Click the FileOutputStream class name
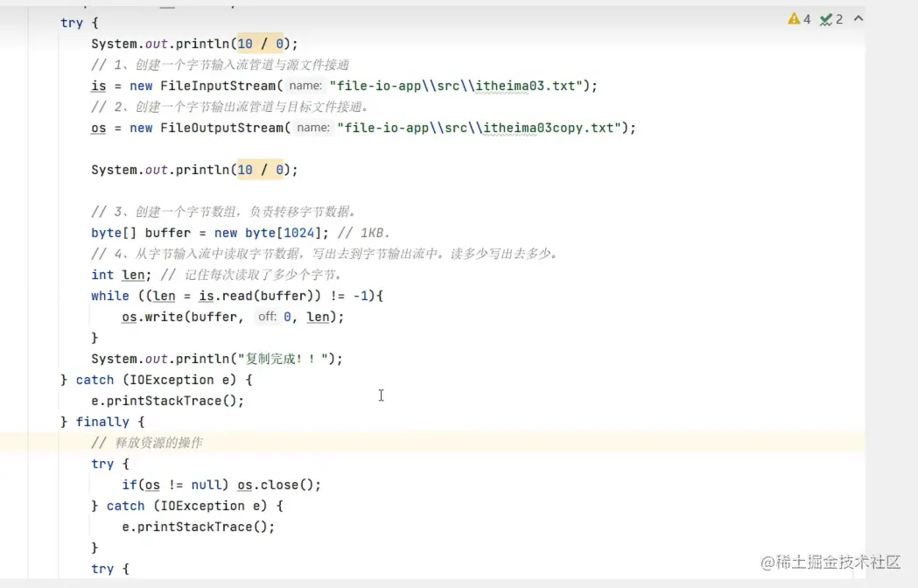 click(221, 129)
